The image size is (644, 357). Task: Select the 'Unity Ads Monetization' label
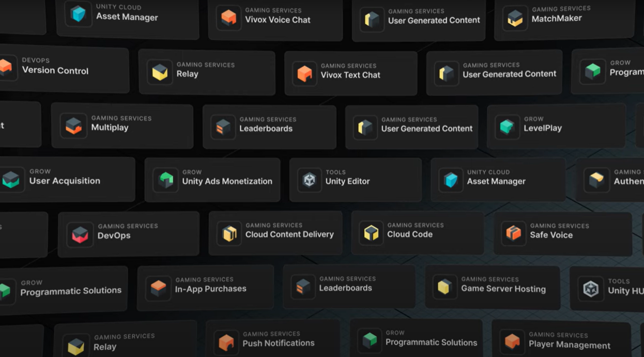227,181
